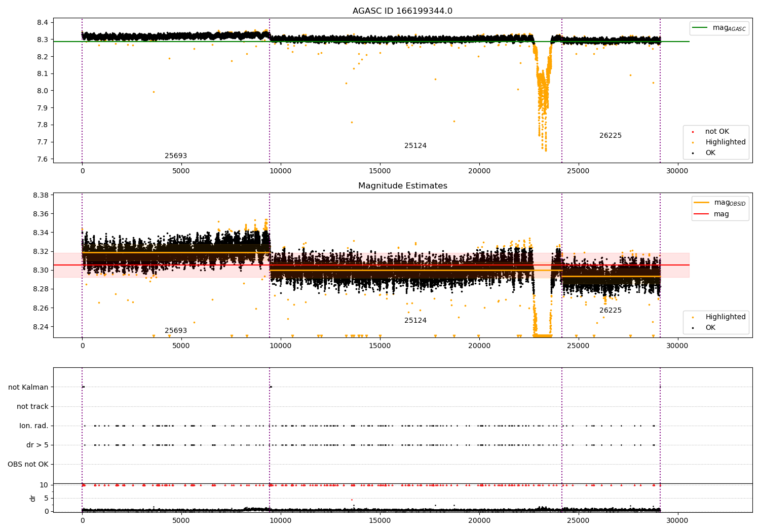Click OBSID label 25693 in Magnitude Estimates plot

pos(176,331)
